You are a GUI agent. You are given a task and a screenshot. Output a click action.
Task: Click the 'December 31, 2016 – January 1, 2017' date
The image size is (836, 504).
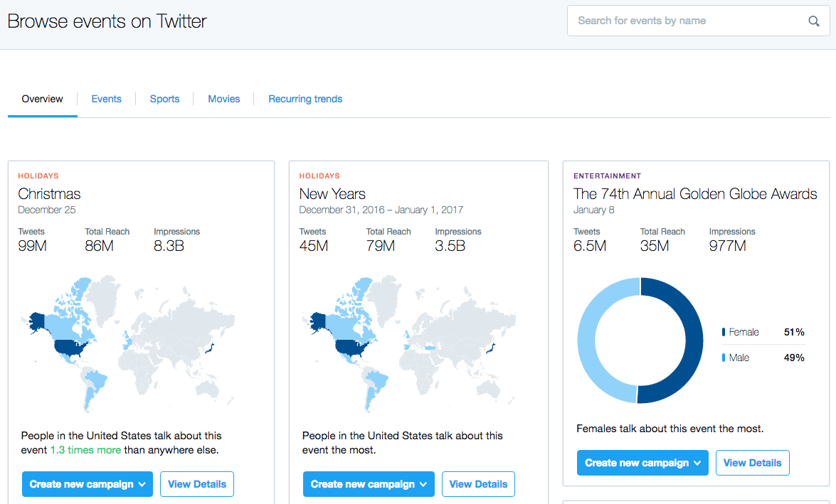(x=381, y=210)
